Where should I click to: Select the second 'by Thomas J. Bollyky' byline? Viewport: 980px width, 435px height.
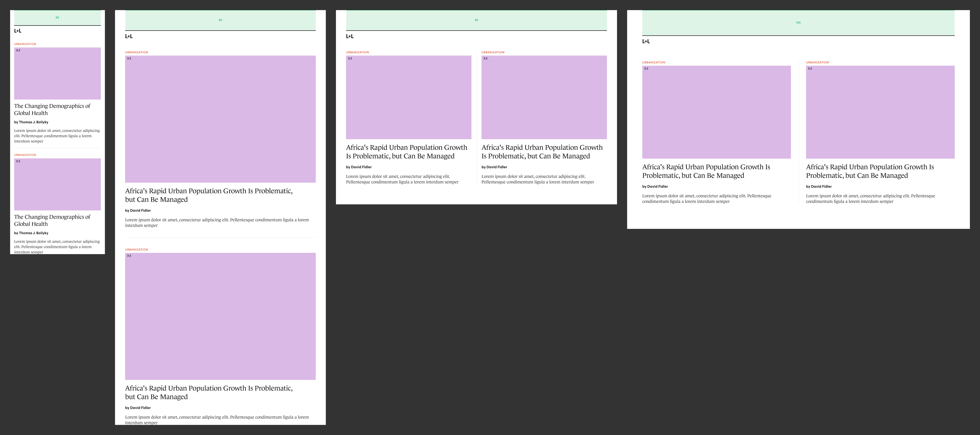click(x=31, y=233)
